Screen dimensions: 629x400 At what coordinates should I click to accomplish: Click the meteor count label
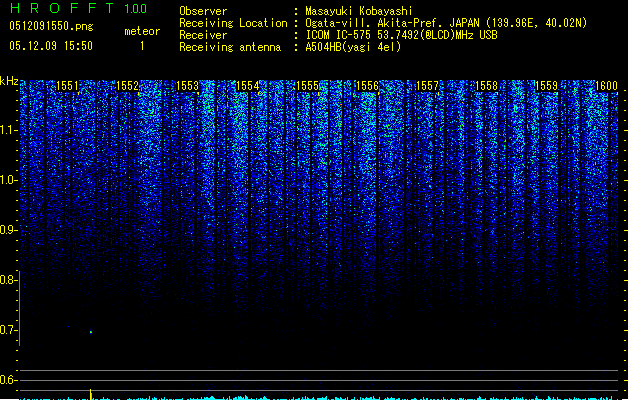click(142, 31)
